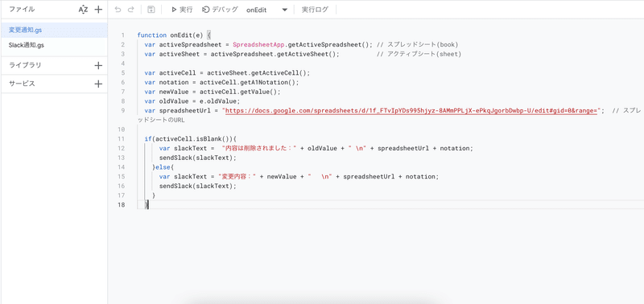Open the Slack通知.gs file
This screenshot has height=304, width=644.
point(54,46)
